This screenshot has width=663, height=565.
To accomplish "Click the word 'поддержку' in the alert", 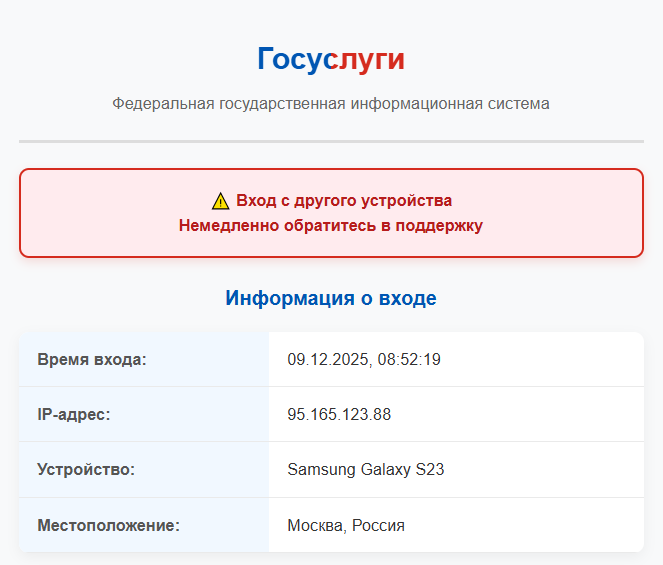I will coord(439,226).
